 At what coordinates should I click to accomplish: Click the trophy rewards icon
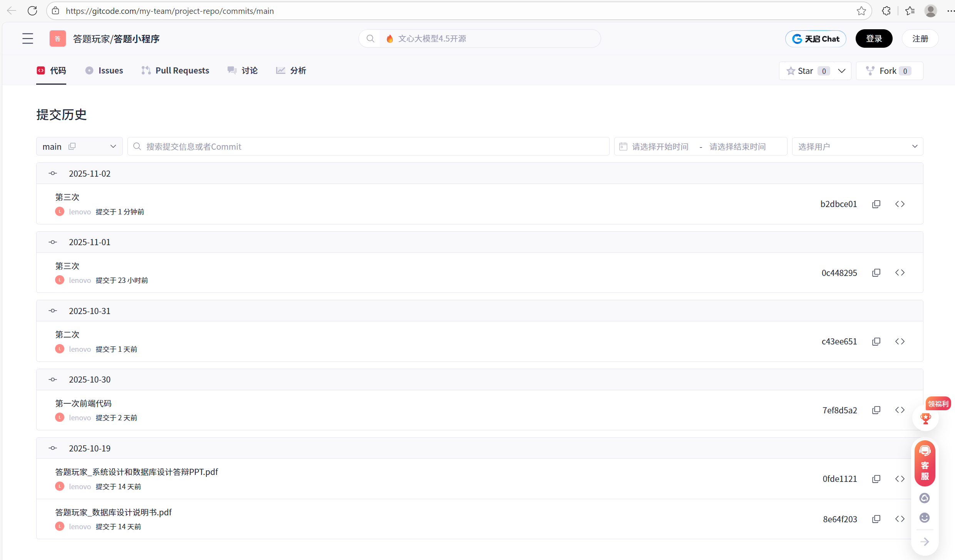(925, 418)
